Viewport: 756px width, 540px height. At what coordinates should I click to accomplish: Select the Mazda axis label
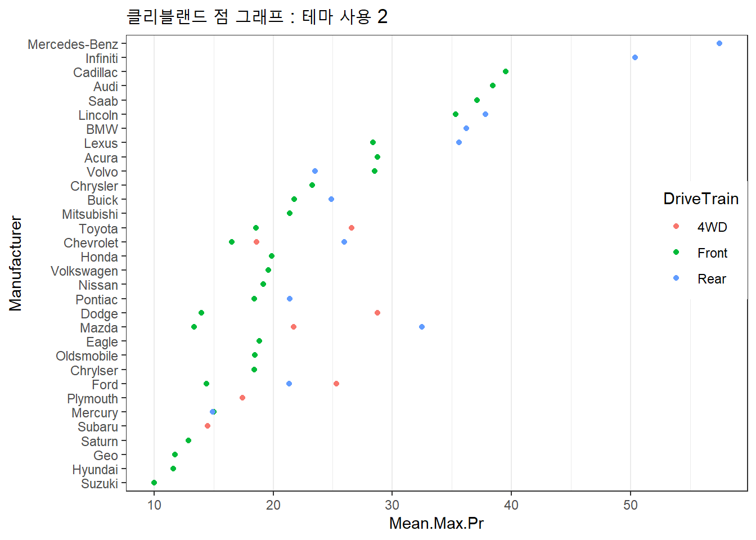coord(99,328)
